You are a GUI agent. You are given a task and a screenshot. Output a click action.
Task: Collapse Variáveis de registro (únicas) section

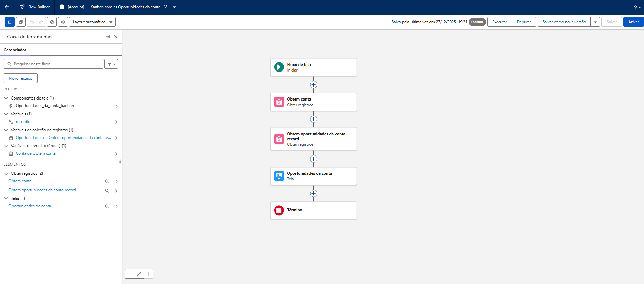pyautogui.click(x=6, y=146)
